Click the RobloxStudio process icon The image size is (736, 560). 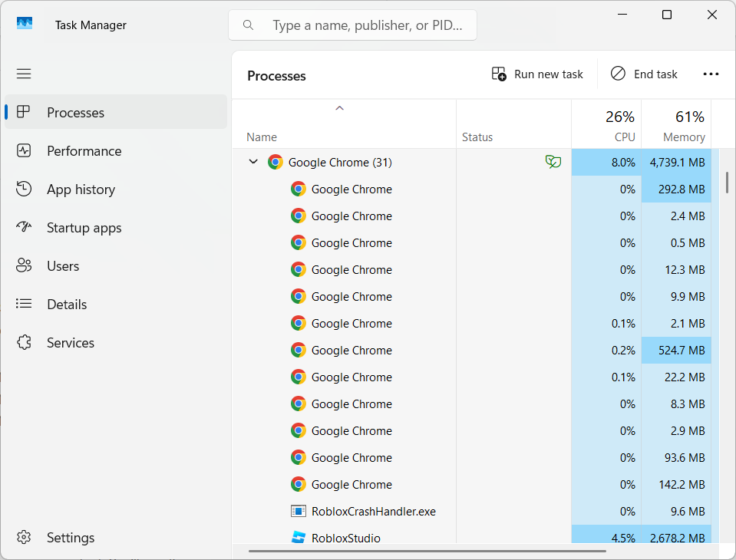tap(299, 538)
